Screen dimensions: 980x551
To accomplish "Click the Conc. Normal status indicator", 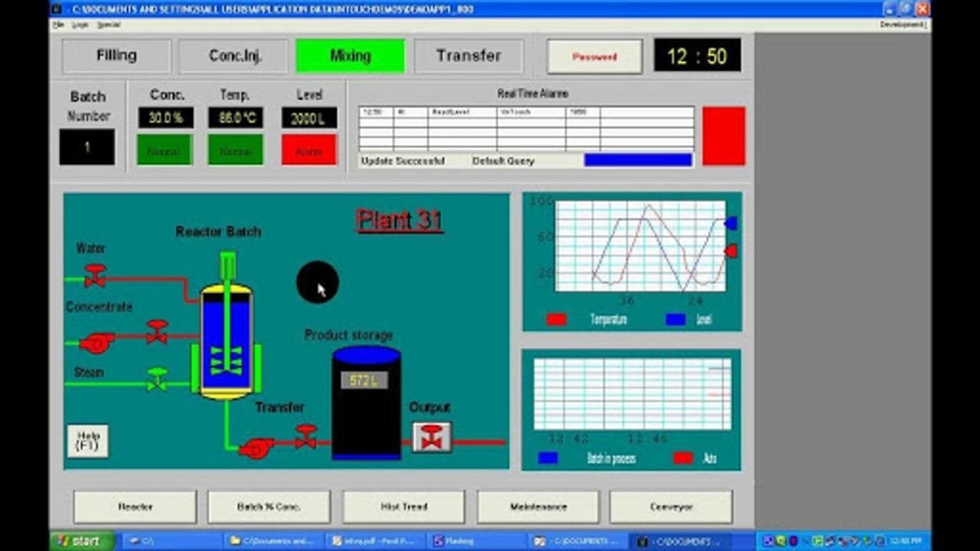I will (x=164, y=150).
